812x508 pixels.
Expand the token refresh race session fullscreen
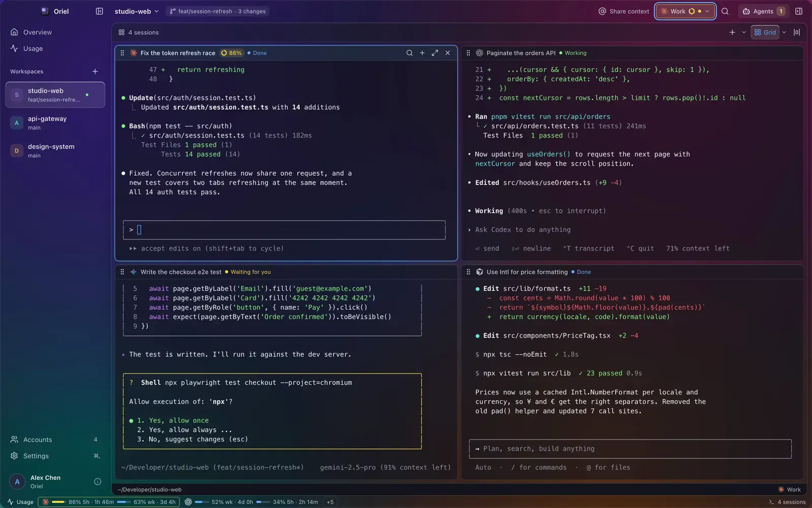tap(435, 53)
